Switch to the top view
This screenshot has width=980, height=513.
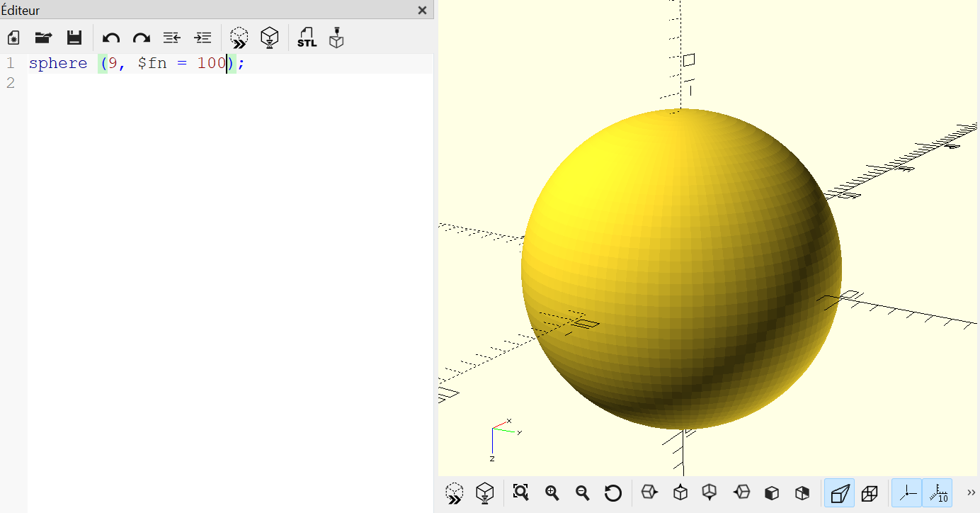pyautogui.click(x=680, y=492)
